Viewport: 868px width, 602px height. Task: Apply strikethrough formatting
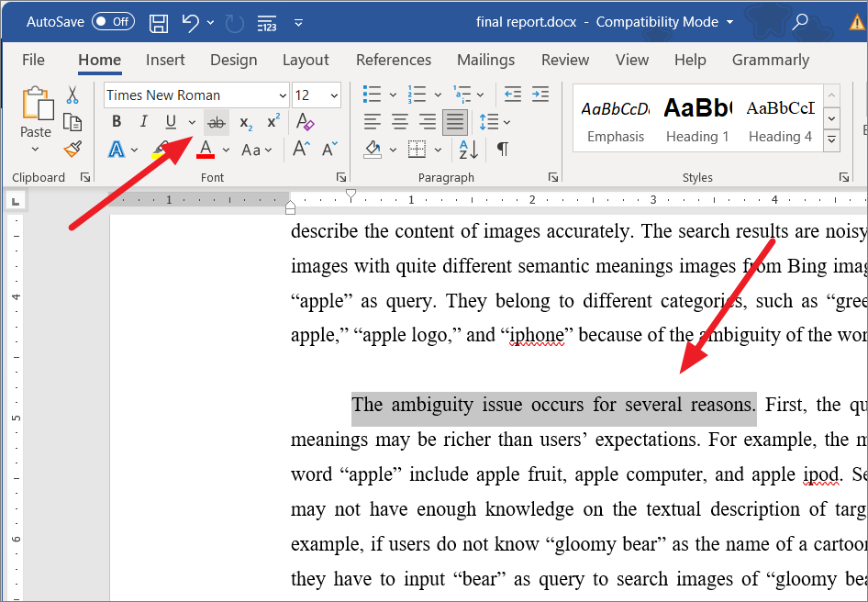click(217, 121)
